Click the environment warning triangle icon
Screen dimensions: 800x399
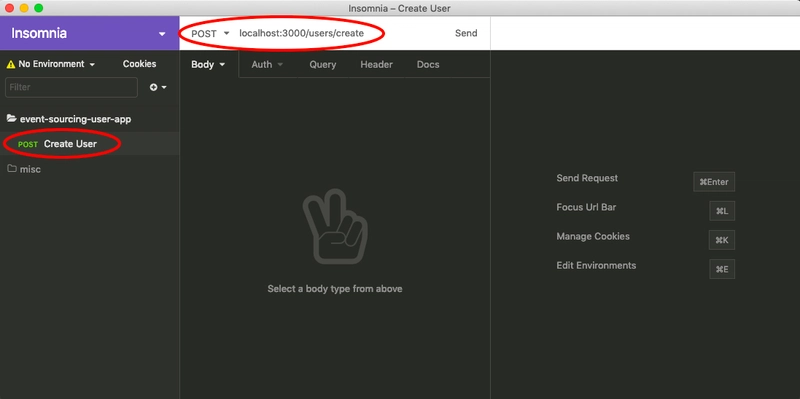tap(11, 65)
